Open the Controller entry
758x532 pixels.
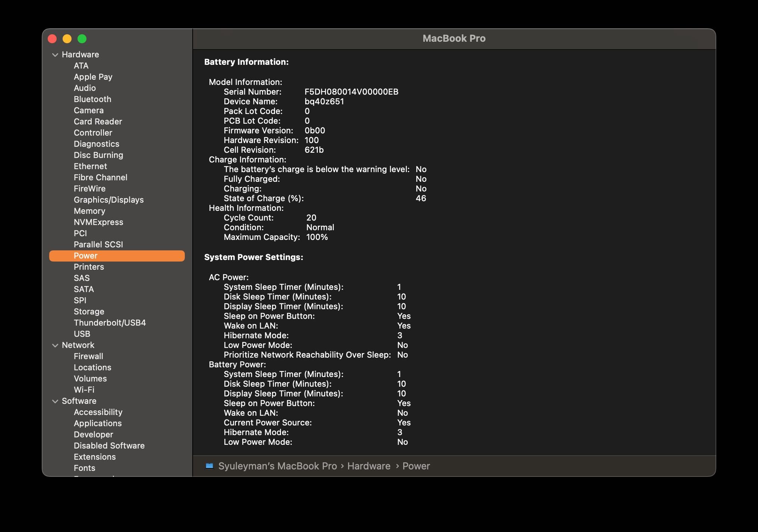coord(93,133)
